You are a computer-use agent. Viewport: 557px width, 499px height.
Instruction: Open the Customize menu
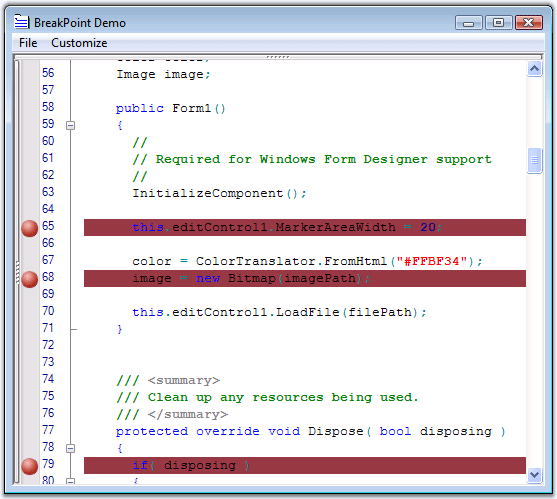[x=79, y=43]
